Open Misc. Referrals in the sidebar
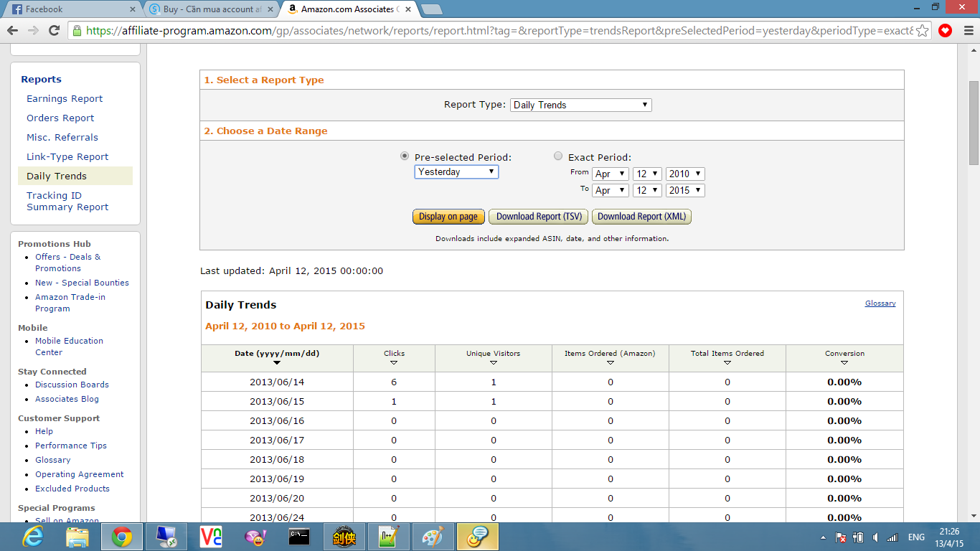Screen dimensions: 980x551 (62, 138)
